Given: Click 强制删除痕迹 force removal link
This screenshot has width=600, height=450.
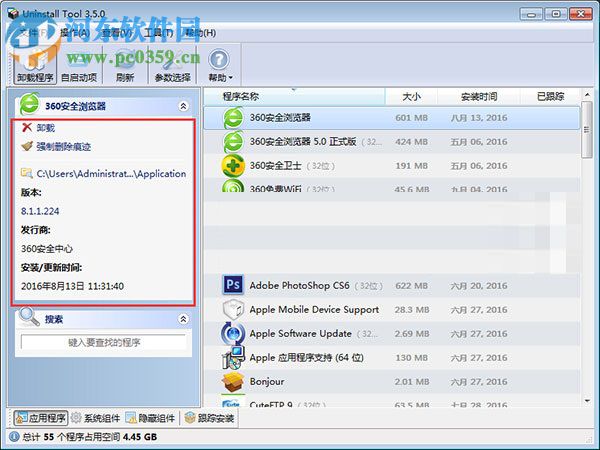Looking at the screenshot, I should pos(64,147).
